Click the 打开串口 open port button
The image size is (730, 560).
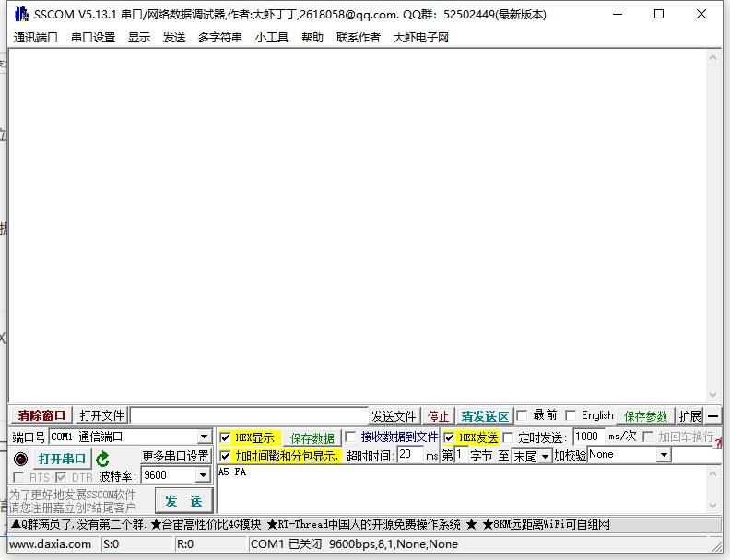click(x=62, y=459)
